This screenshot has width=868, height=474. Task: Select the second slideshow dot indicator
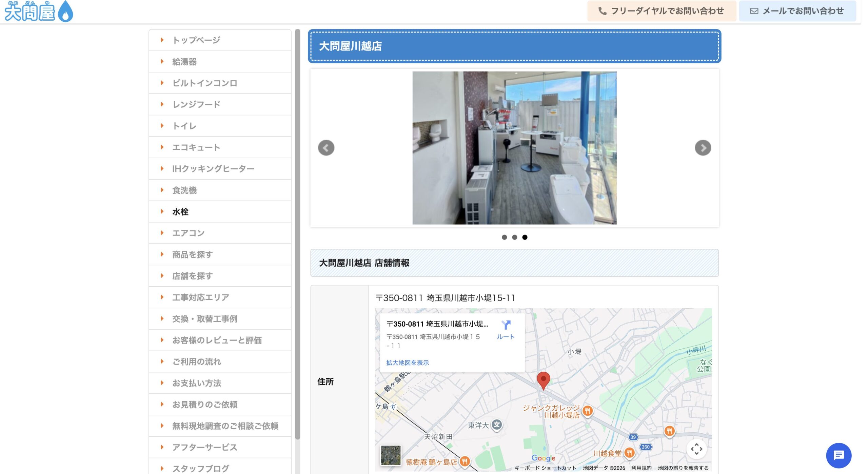(514, 237)
